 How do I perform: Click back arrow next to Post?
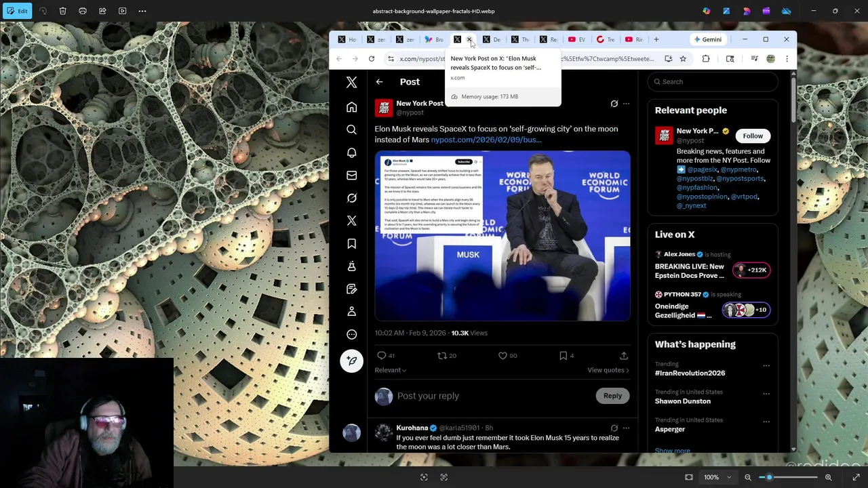(379, 82)
